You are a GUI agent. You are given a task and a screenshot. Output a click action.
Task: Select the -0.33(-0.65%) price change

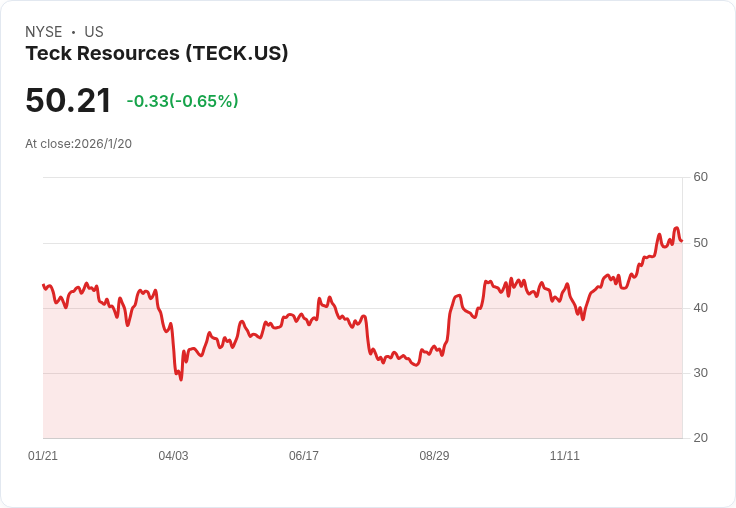[x=182, y=101]
